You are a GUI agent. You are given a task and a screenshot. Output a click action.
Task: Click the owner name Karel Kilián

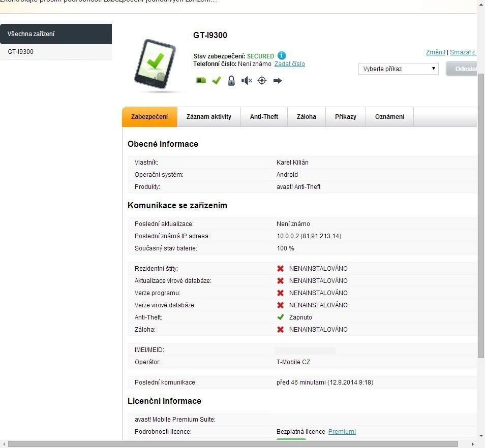click(292, 163)
